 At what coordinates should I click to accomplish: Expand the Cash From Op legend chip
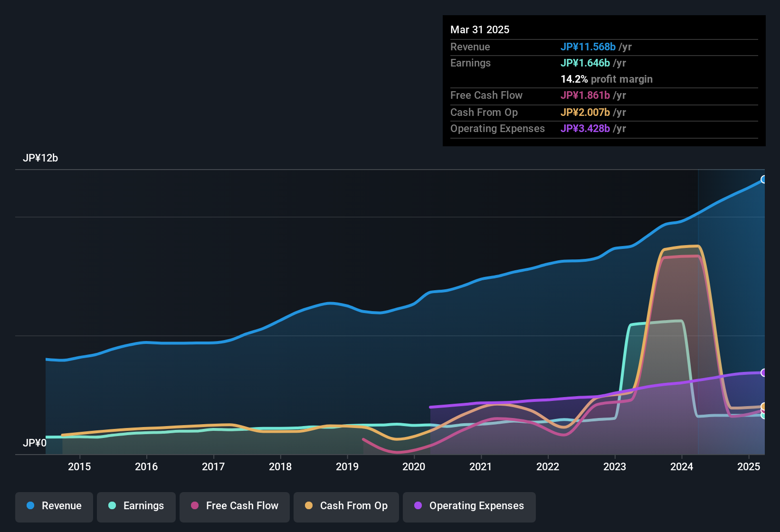(x=346, y=506)
